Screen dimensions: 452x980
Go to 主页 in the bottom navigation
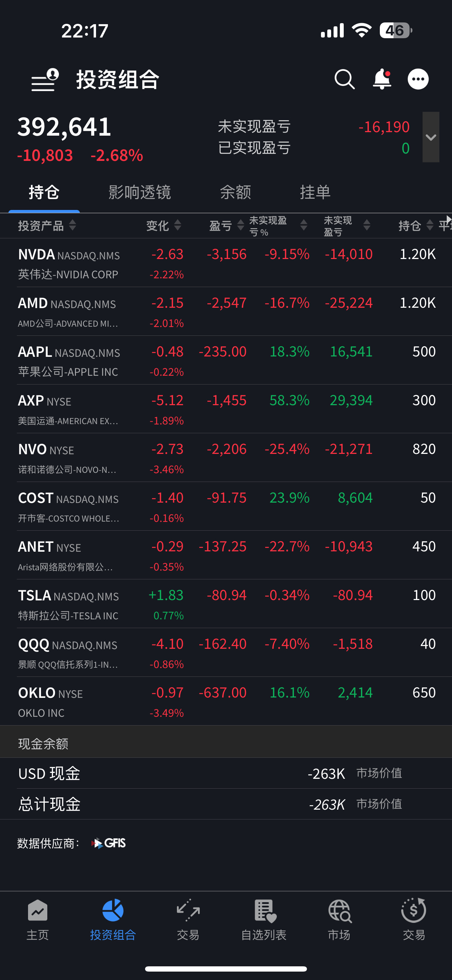click(38, 919)
